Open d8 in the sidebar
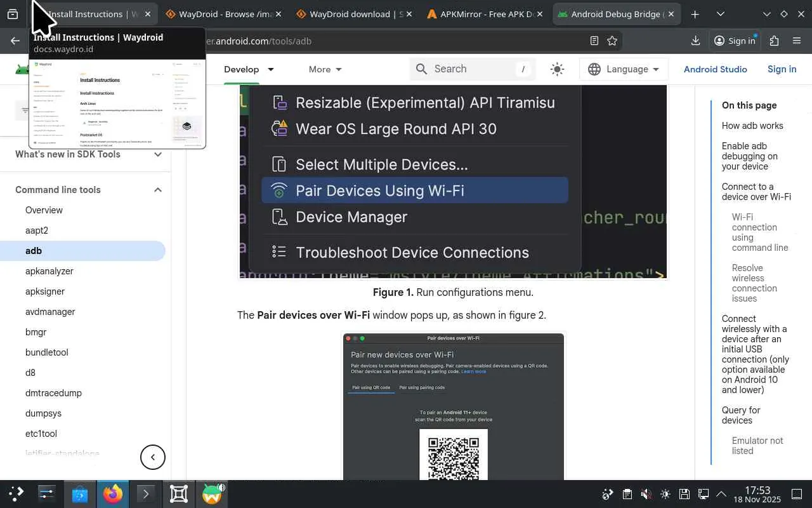The height and width of the screenshot is (508, 812). [30, 373]
